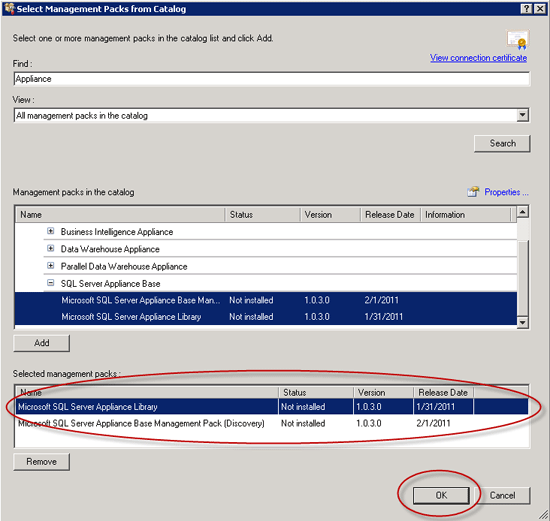
Task: Click the certificate icon above the link
Action: 517,39
